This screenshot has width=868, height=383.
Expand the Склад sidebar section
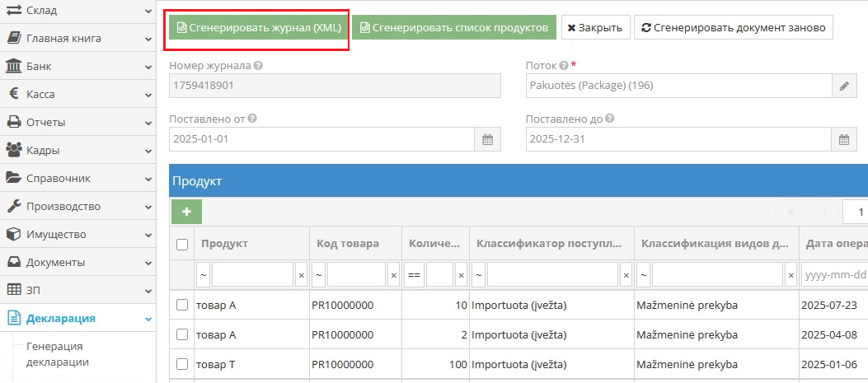point(77,11)
